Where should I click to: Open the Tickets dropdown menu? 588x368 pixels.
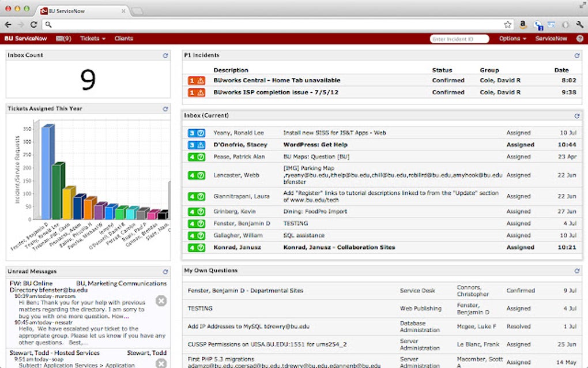click(x=91, y=38)
